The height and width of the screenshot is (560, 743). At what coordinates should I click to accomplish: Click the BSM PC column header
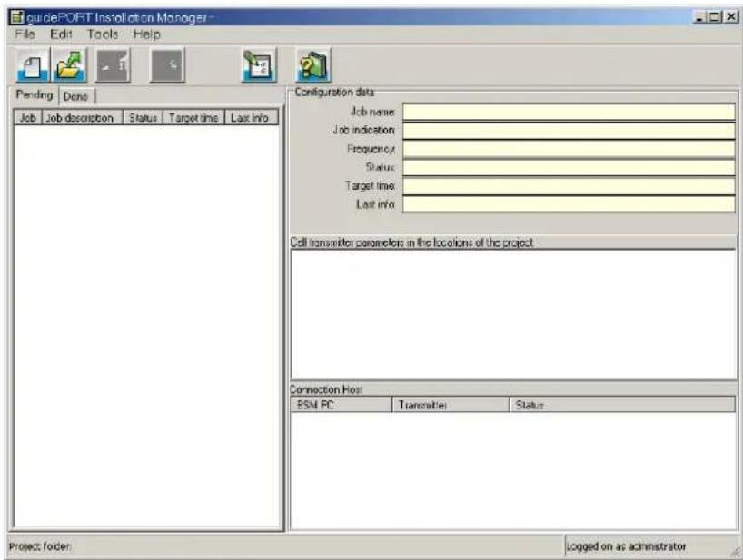[342, 405]
